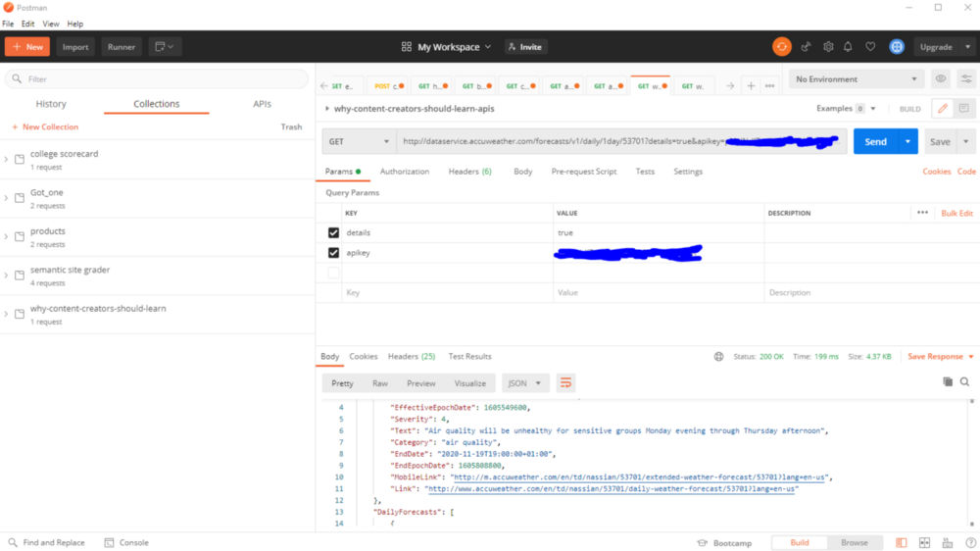The image size is (980, 551).
Task: Open the capture requests satellite icon
Action: [x=807, y=47]
